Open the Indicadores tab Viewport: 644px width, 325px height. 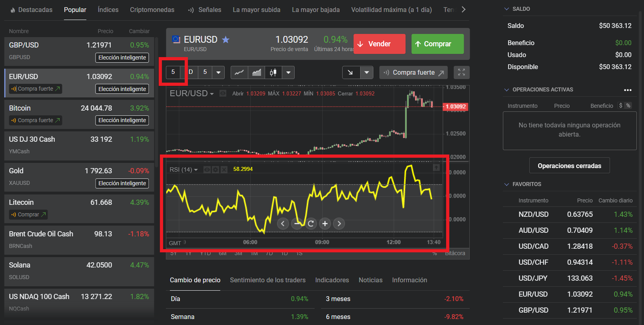332,280
